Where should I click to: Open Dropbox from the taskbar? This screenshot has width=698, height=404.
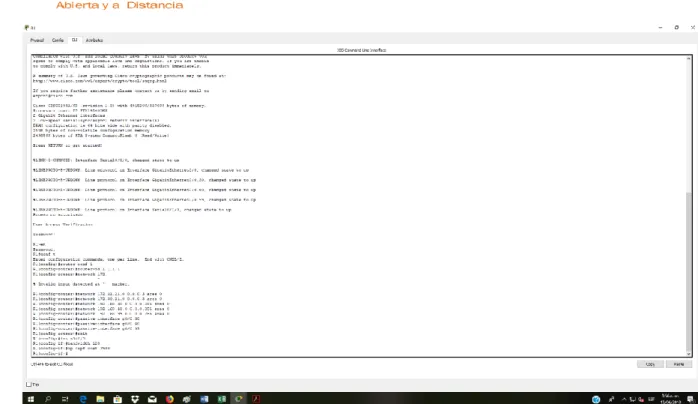pos(135,399)
